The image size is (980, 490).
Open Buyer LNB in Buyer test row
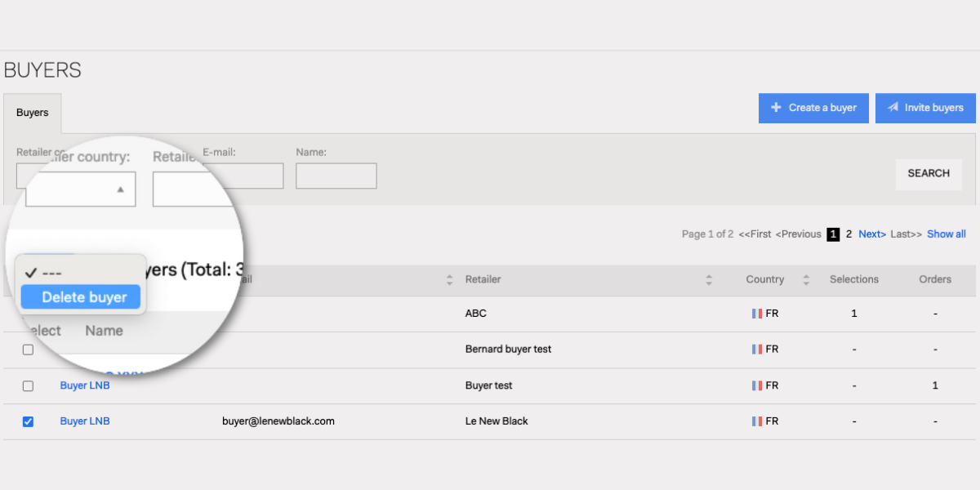[85, 385]
